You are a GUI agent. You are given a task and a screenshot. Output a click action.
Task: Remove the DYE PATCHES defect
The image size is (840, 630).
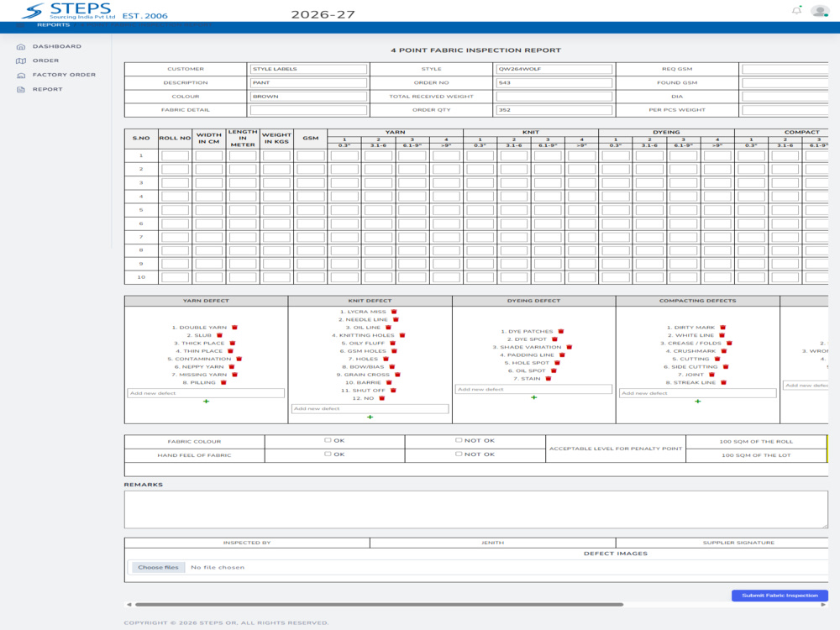coord(561,332)
